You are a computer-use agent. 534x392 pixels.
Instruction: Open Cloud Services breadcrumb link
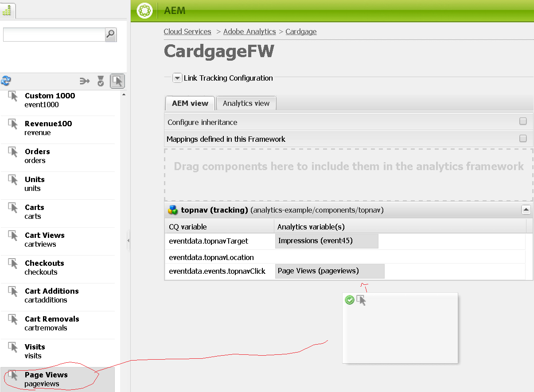click(187, 31)
